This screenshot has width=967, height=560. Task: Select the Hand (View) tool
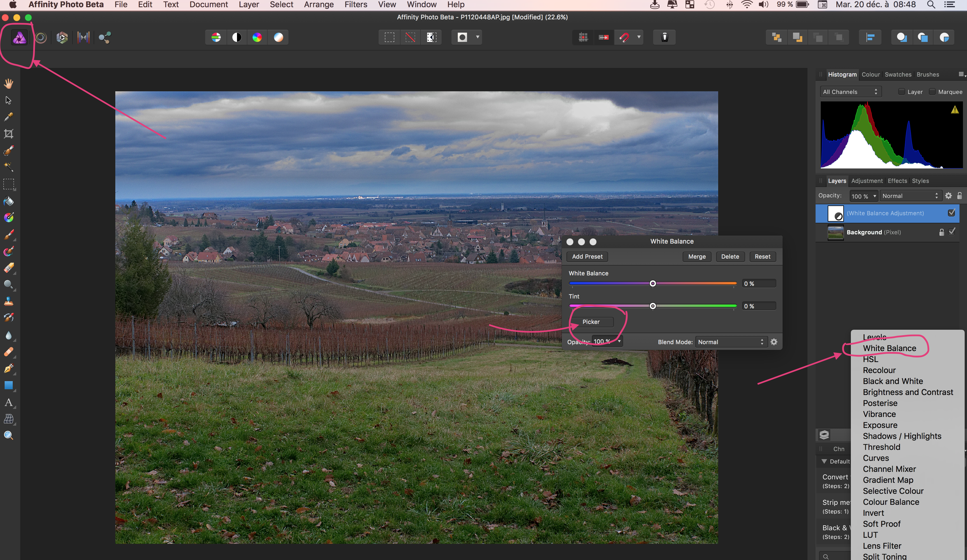click(x=8, y=83)
